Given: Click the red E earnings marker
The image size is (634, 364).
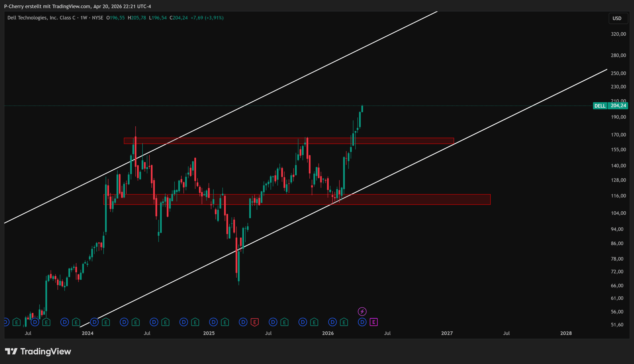Looking at the screenshot, I should pos(255,322).
